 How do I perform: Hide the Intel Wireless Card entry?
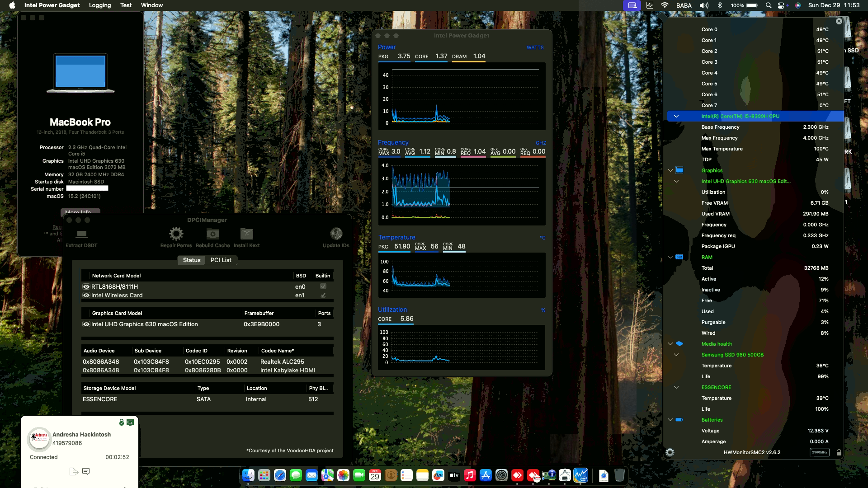click(86, 295)
